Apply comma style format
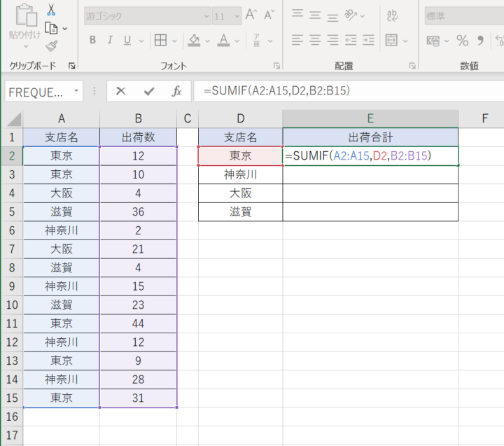Viewport: 504px width, 446px height. tap(480, 41)
